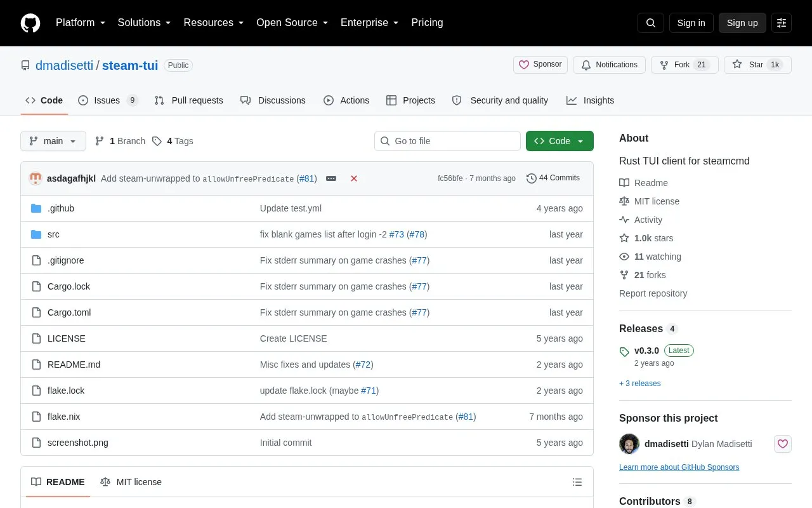
Task: Click the dmadisetti profile avatar thumbnail
Action: tap(629, 444)
